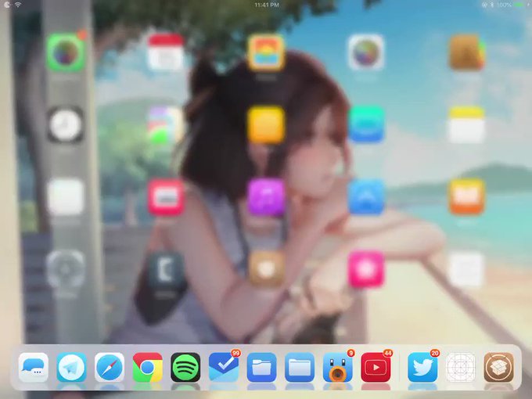Open the purple app icon on home screen
Image resolution: width=532 pixels, height=399 pixels.
pos(266,197)
